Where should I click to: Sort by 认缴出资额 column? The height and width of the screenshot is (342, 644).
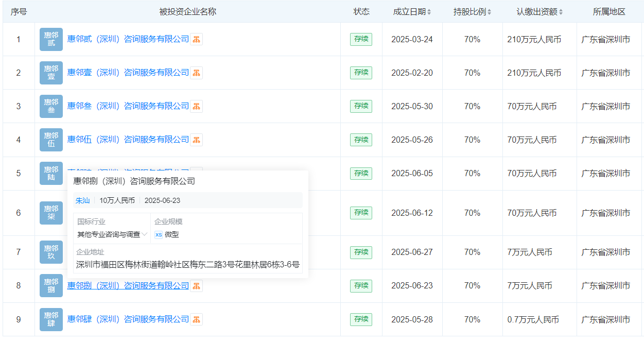(x=561, y=12)
